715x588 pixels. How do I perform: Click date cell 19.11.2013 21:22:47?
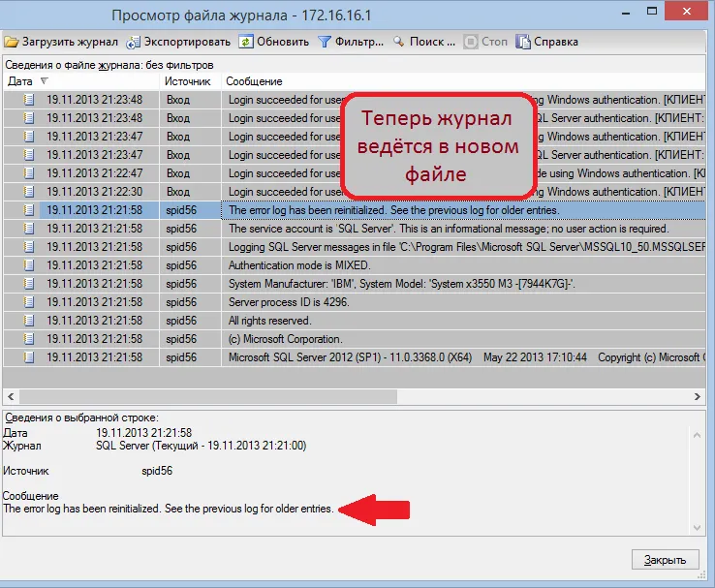pos(94,173)
